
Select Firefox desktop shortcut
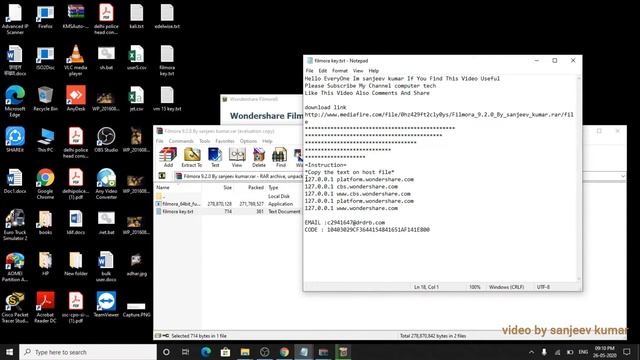click(45, 17)
